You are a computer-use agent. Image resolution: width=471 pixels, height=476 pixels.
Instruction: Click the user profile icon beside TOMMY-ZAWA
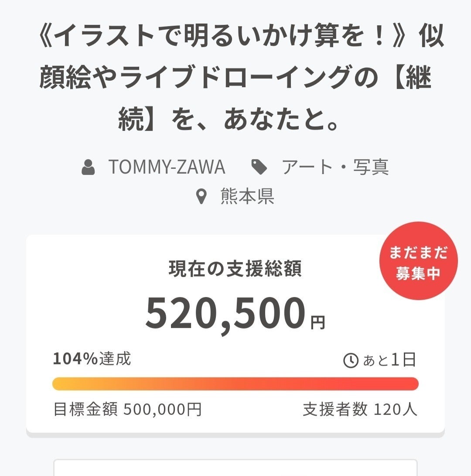pyautogui.click(x=89, y=167)
